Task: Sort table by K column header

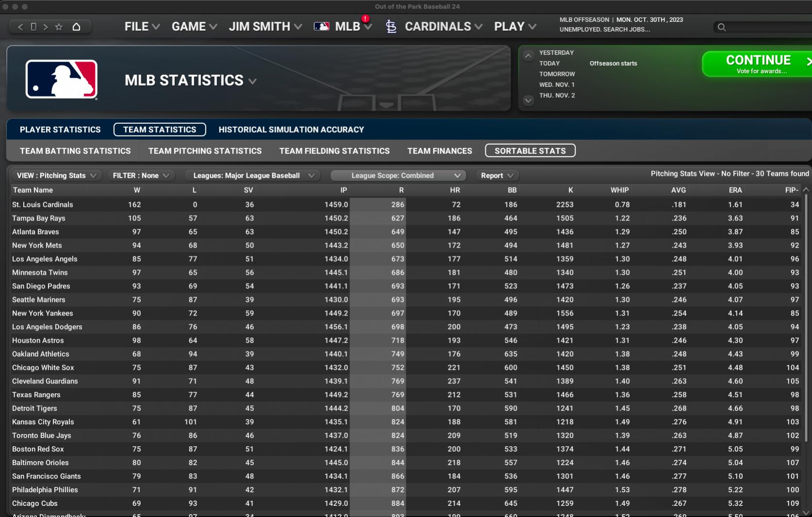Action: pyautogui.click(x=571, y=190)
